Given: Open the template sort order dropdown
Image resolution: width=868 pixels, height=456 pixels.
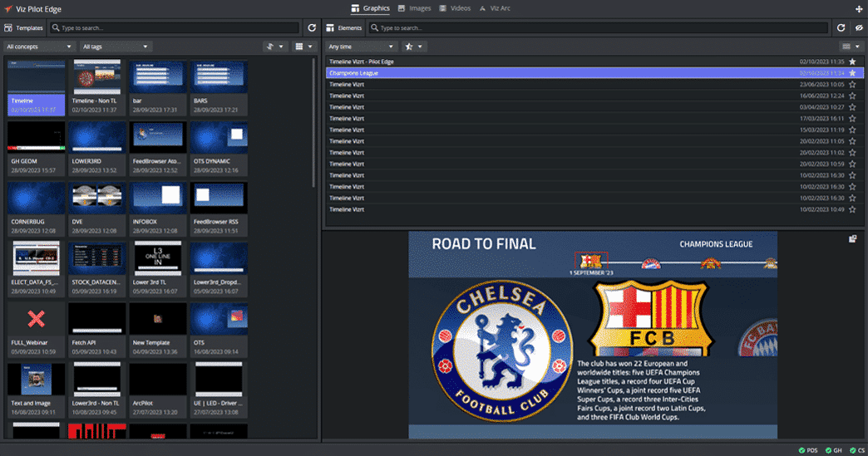Looking at the screenshot, I should coord(274,47).
